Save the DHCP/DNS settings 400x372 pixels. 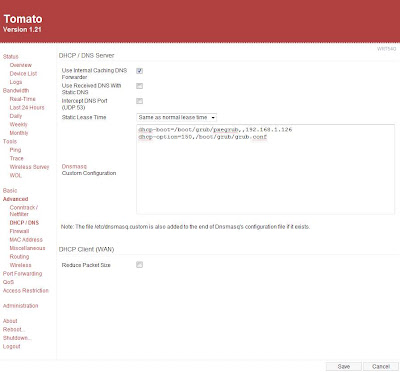[344, 366]
